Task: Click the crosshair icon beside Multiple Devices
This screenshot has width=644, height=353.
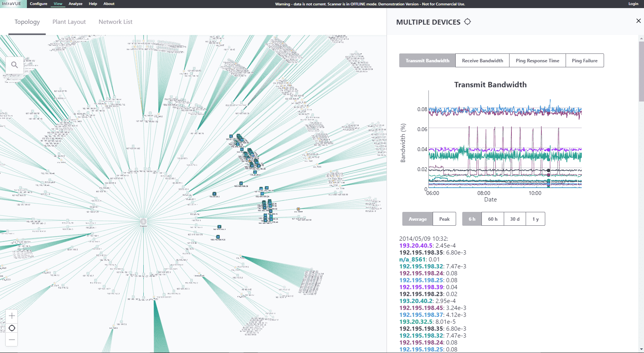Action: click(467, 22)
